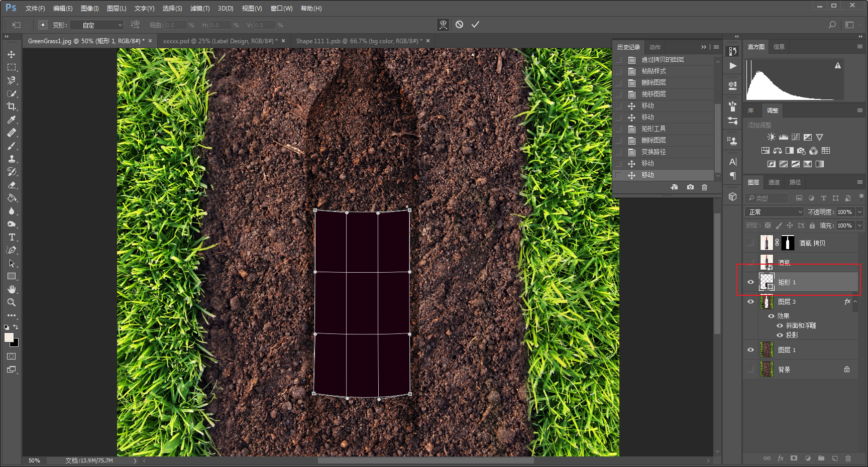Viewport: 868px width, 467px height.
Task: Open Layers panel options menu
Action: point(859,182)
